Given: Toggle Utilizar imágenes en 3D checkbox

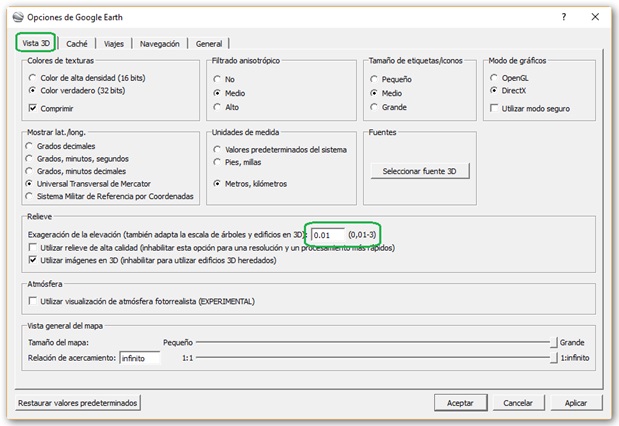Looking at the screenshot, I should click(152, 260).
